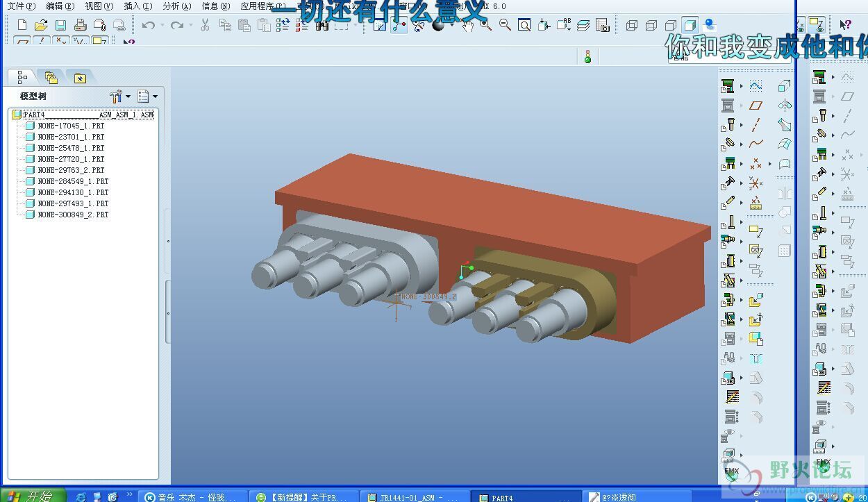Viewport: 868px width, 502px height.
Task: Toggle datum point display
Action: coord(60,42)
